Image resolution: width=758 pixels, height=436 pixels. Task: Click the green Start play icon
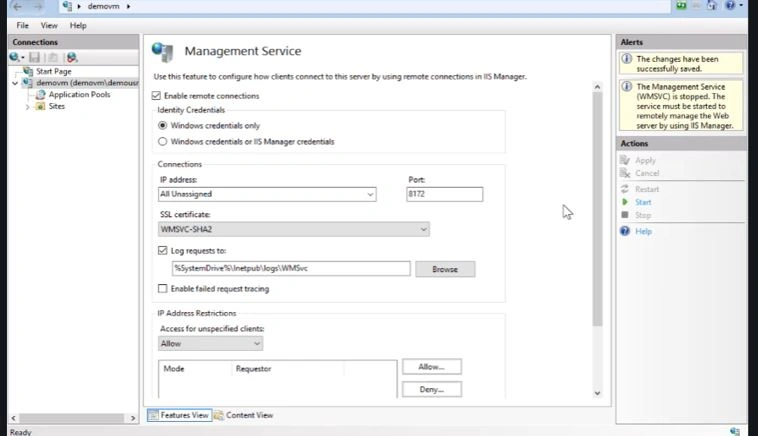(625, 202)
